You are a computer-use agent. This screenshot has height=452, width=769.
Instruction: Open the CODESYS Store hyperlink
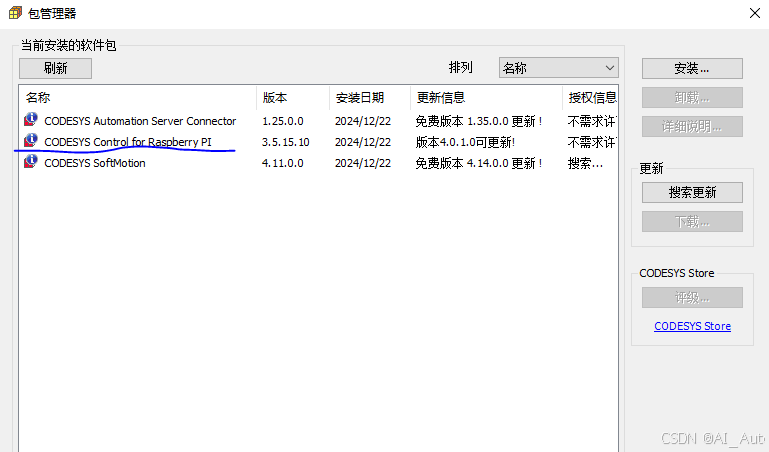(692, 326)
